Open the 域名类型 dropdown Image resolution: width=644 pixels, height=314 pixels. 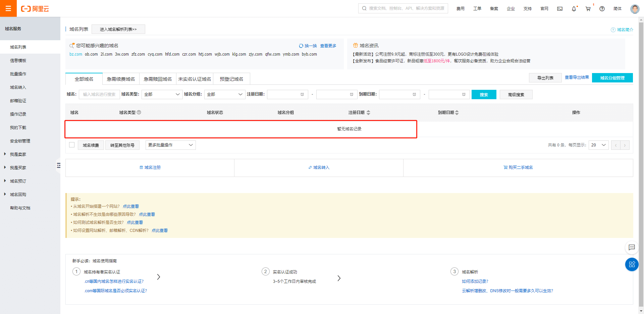tap(162, 95)
